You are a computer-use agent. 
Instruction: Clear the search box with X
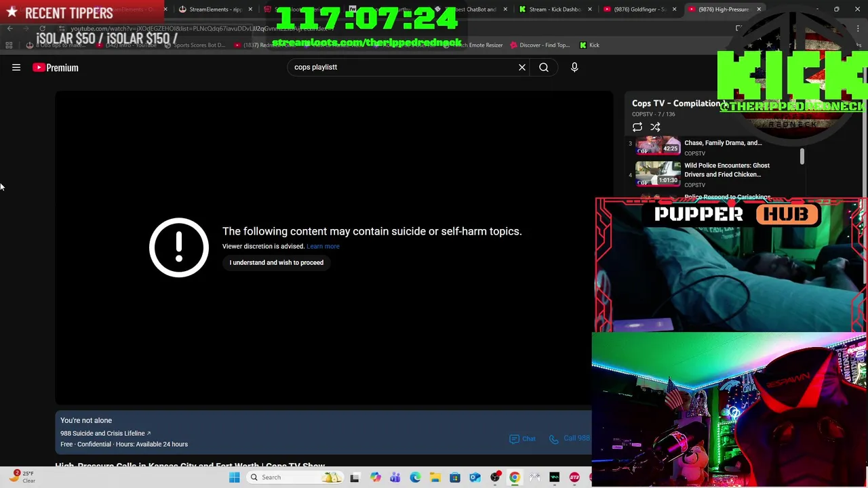click(522, 67)
